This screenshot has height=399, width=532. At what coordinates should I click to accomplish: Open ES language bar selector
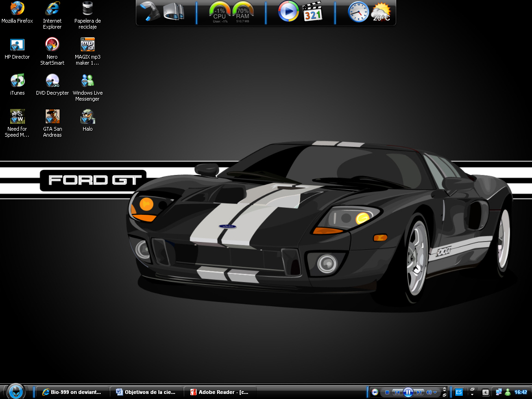coord(459,392)
